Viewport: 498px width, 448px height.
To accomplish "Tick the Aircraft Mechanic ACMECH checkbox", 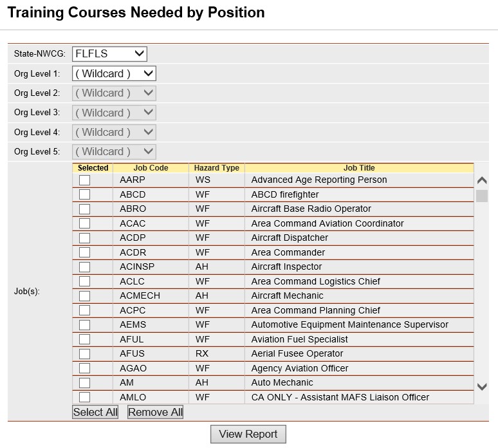I will point(84,296).
